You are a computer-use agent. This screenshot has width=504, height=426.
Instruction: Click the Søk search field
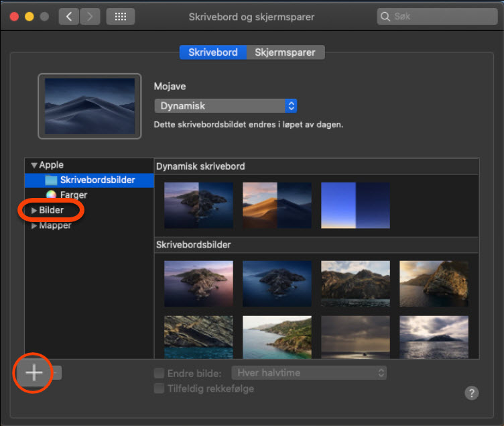(436, 17)
